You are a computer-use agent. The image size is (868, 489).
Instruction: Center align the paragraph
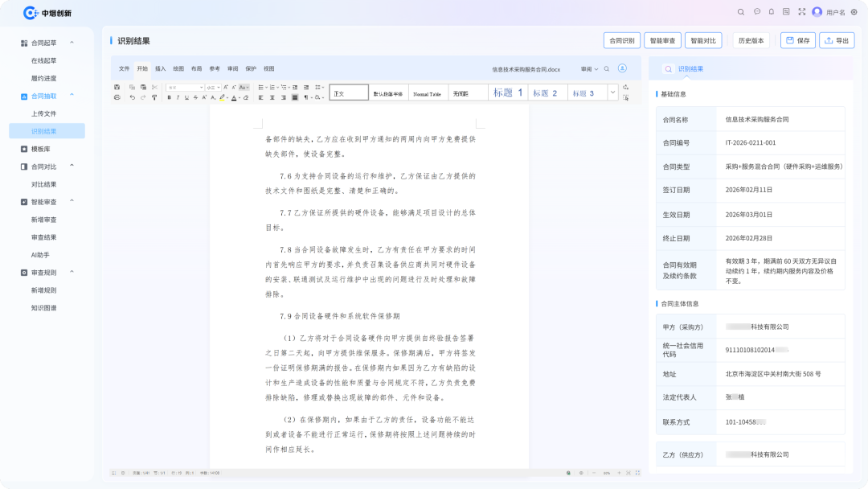pyautogui.click(x=272, y=97)
